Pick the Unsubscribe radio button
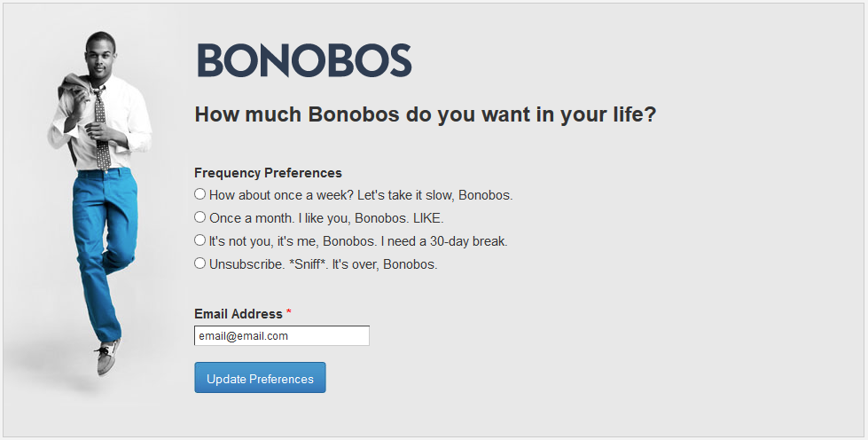 (x=200, y=263)
